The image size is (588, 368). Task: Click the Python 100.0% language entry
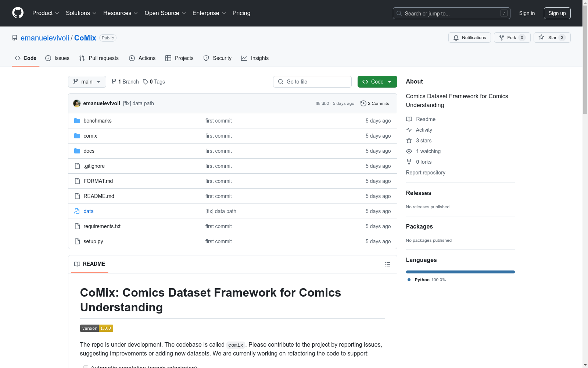pos(427,280)
